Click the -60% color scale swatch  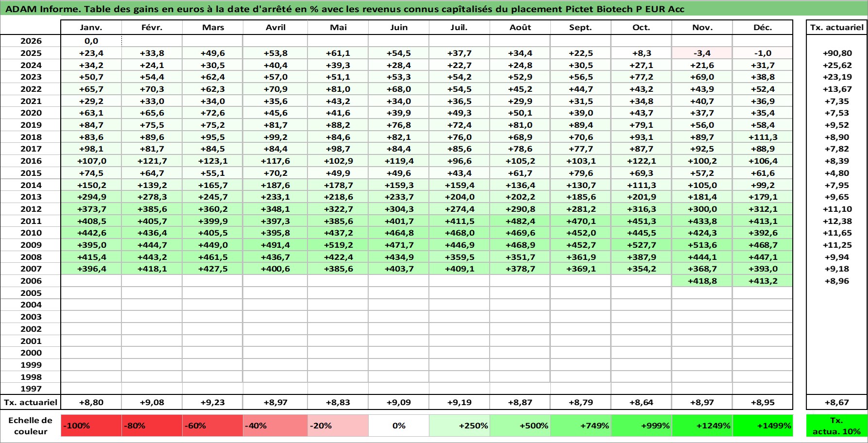tap(213, 426)
